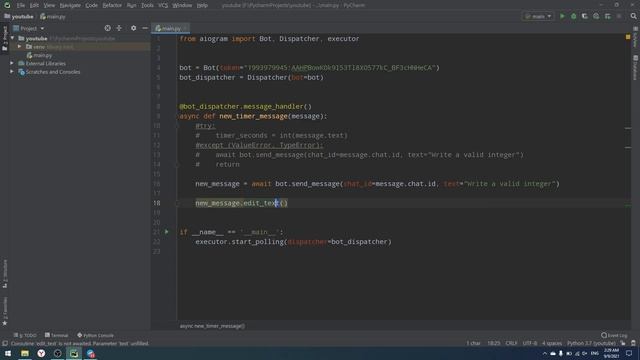The image size is (640, 360).
Task: Open the Refactor menu
Action: point(112,5)
